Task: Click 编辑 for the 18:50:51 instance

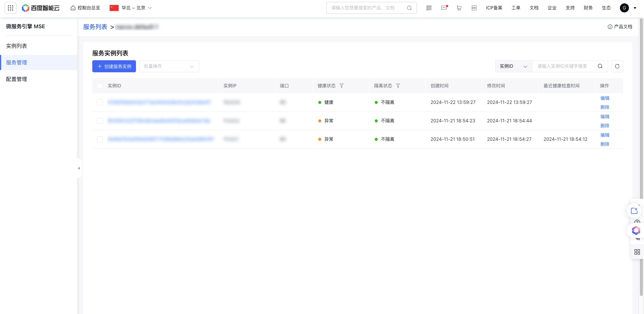Action: coord(605,135)
